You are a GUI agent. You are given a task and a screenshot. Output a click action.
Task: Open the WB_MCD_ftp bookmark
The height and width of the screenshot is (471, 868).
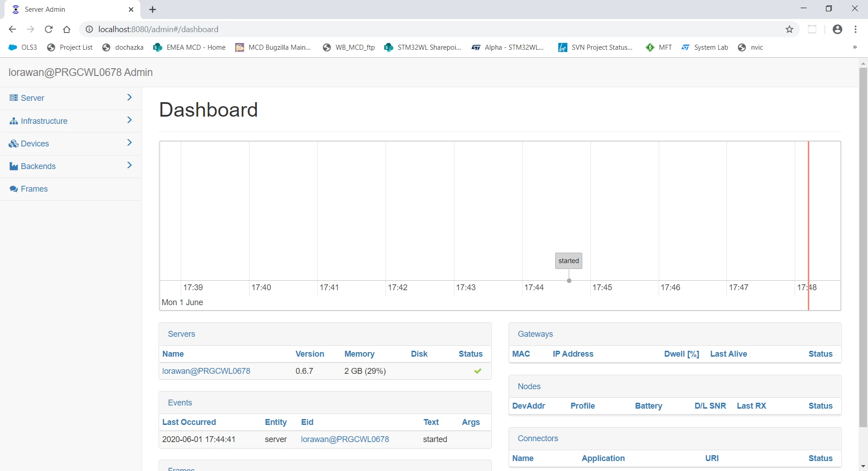tap(349, 47)
